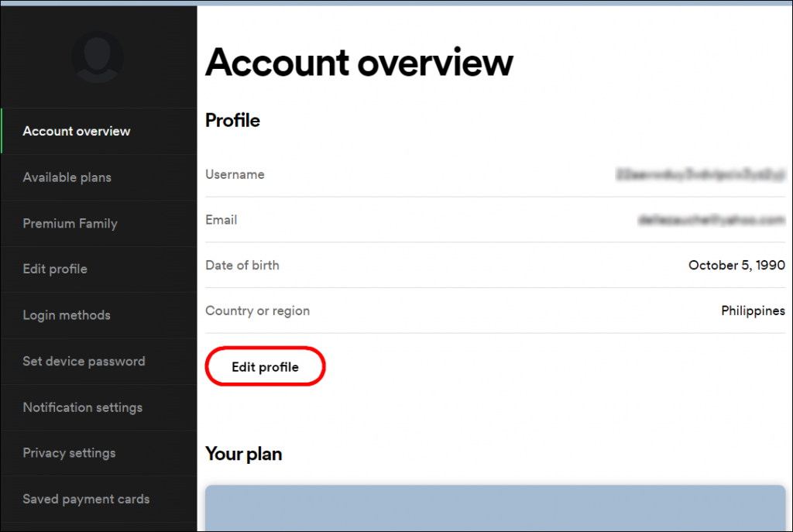Viewport: 793px width, 532px height.
Task: Click the Date of birth entry
Action: click(736, 265)
